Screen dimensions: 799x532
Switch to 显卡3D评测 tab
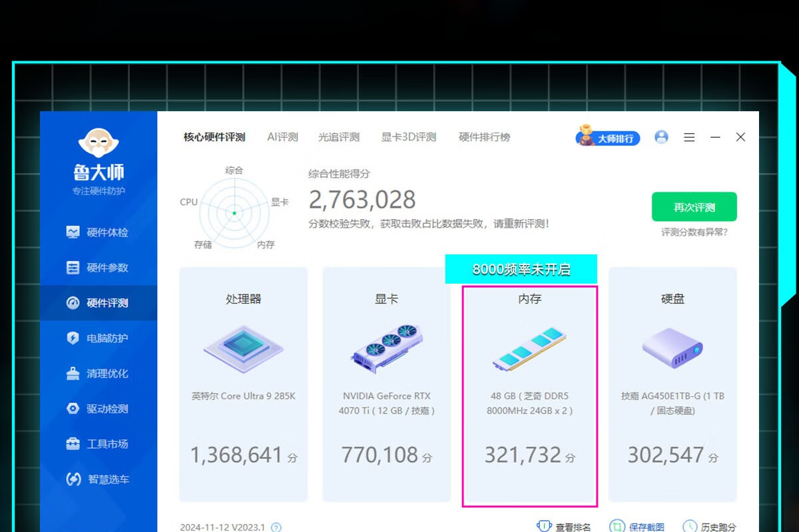(408, 137)
